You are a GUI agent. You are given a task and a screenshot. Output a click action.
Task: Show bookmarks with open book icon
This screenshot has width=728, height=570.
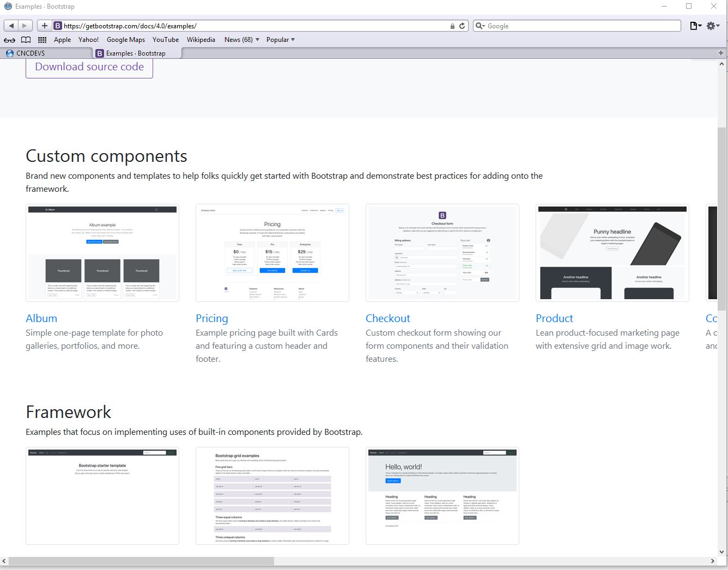click(26, 40)
